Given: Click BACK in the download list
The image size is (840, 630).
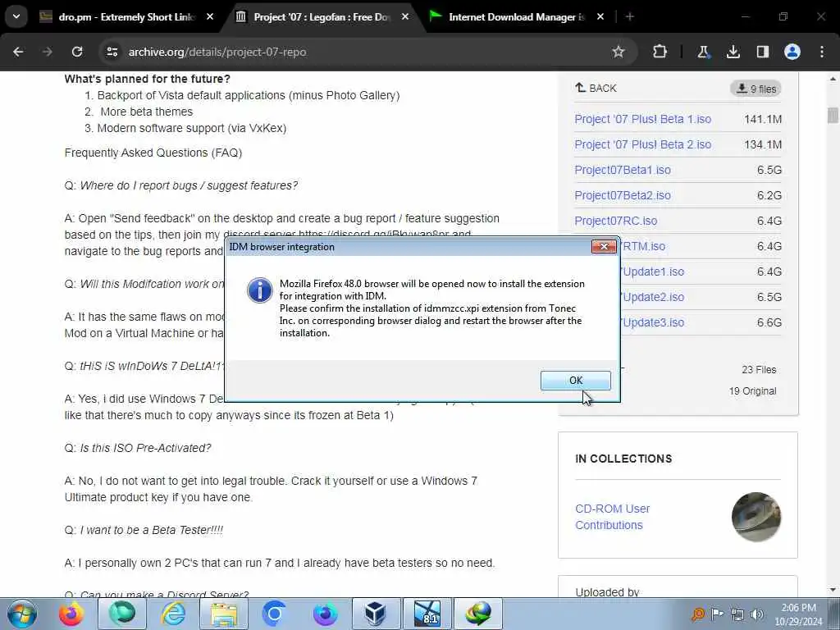Looking at the screenshot, I should tap(596, 88).
